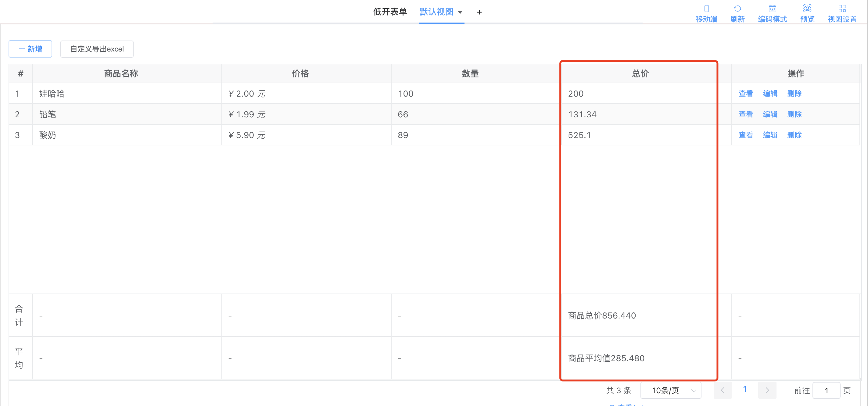Click the 移动端 mobile view icon
868x406 pixels.
point(706,9)
